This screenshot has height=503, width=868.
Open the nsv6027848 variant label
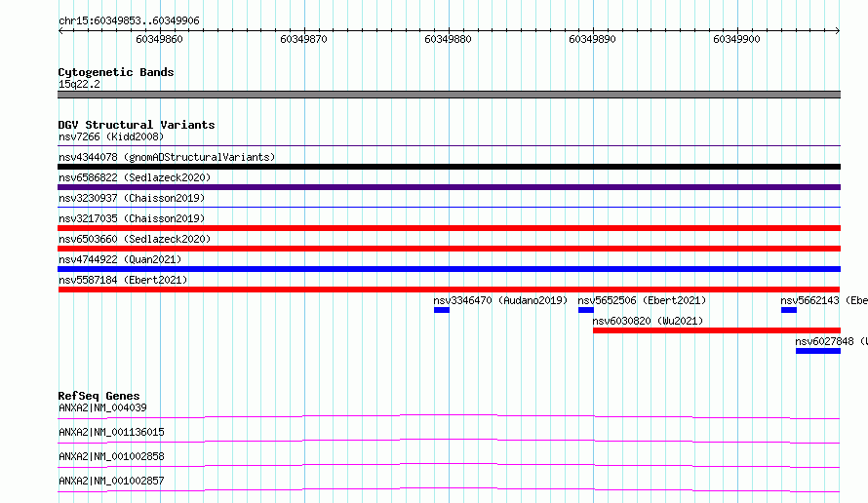click(x=832, y=341)
